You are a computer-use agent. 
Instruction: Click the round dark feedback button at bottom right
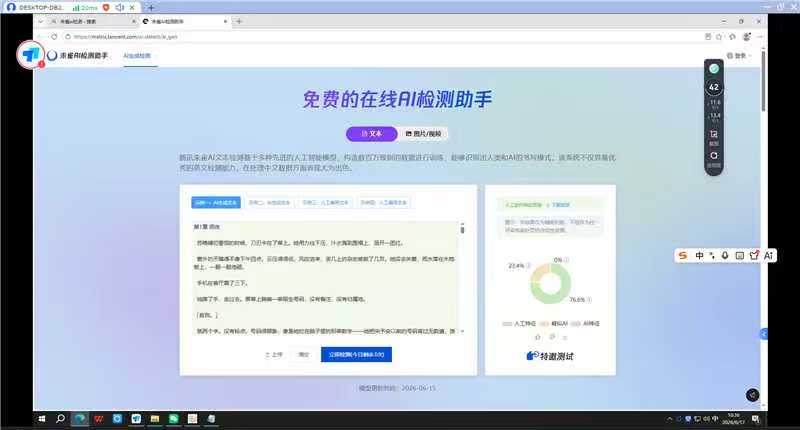point(753,395)
